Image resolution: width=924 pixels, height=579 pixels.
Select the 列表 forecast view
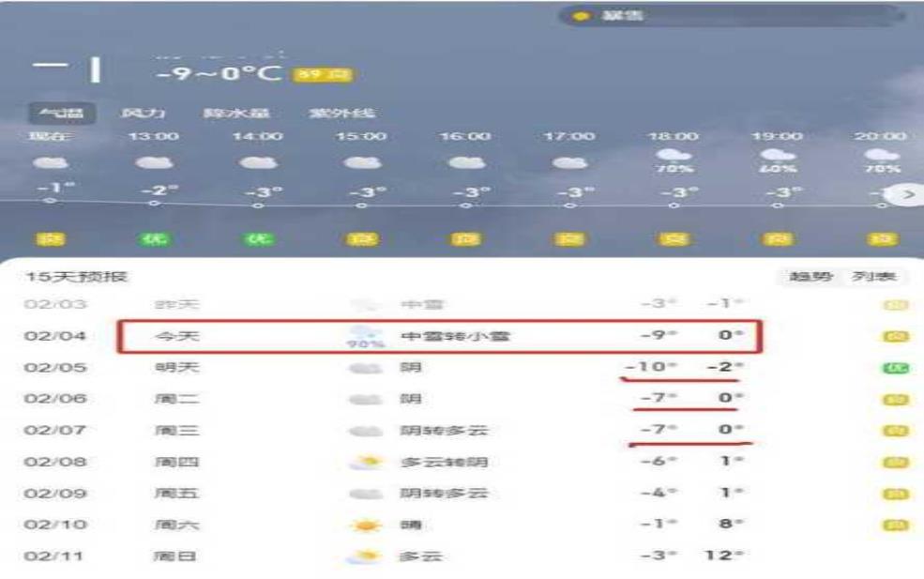[874, 276]
